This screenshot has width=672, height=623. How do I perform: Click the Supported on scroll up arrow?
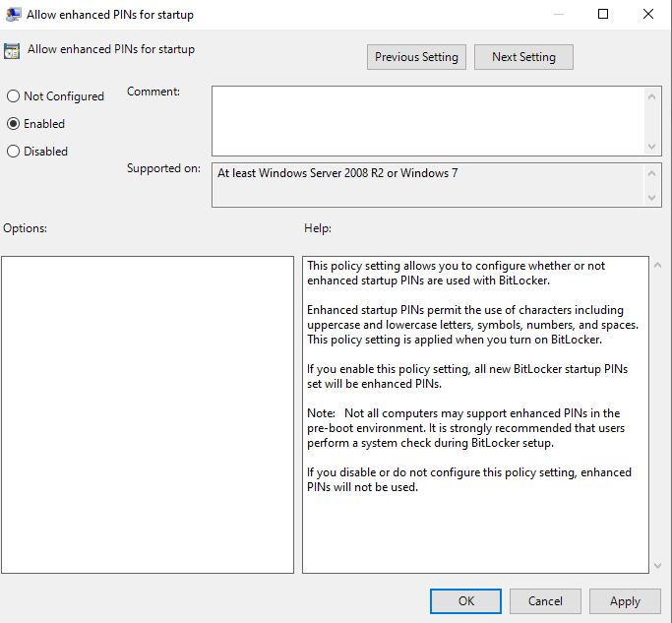pyautogui.click(x=652, y=173)
